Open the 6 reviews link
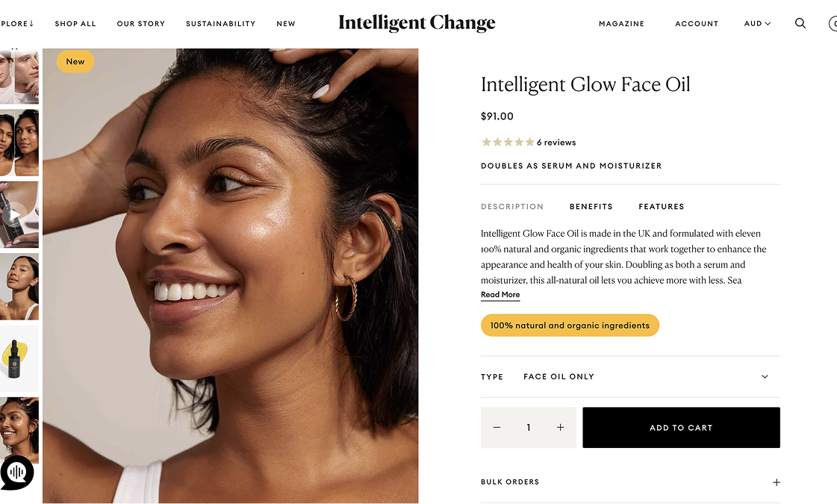Viewport: 837px width, 504px height. tap(556, 142)
